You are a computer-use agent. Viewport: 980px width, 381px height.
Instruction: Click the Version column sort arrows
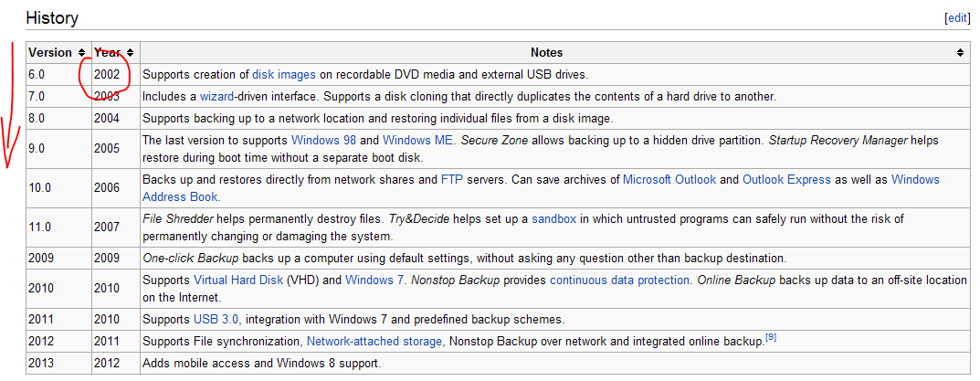tap(82, 53)
